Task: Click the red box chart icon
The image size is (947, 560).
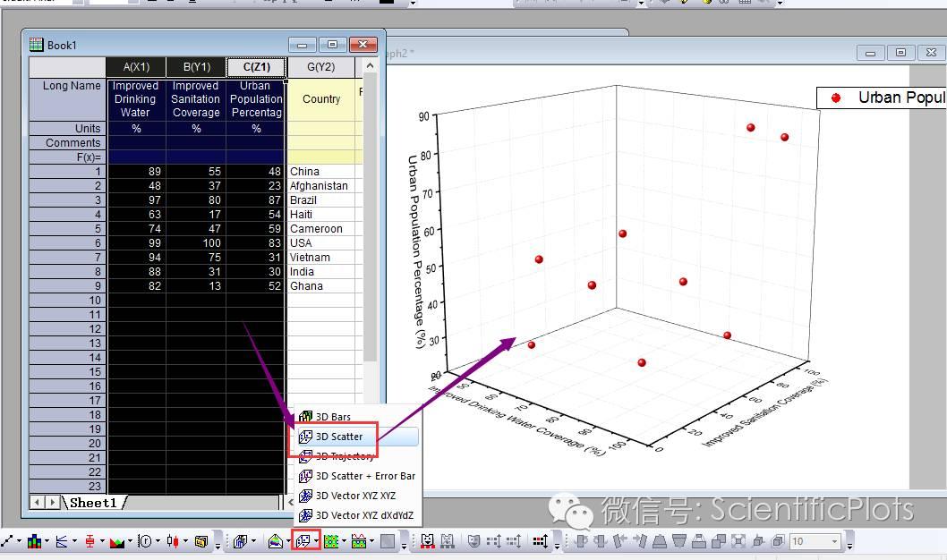Action: [90, 541]
